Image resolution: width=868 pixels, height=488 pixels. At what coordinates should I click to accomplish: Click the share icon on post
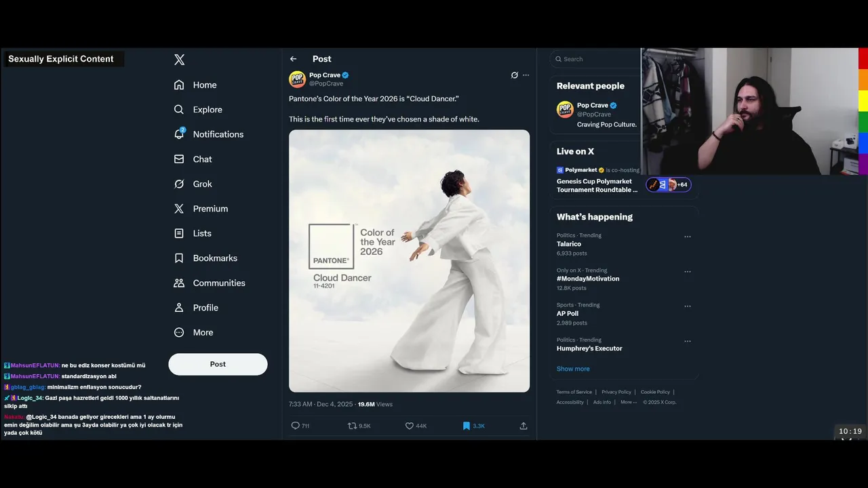click(524, 426)
